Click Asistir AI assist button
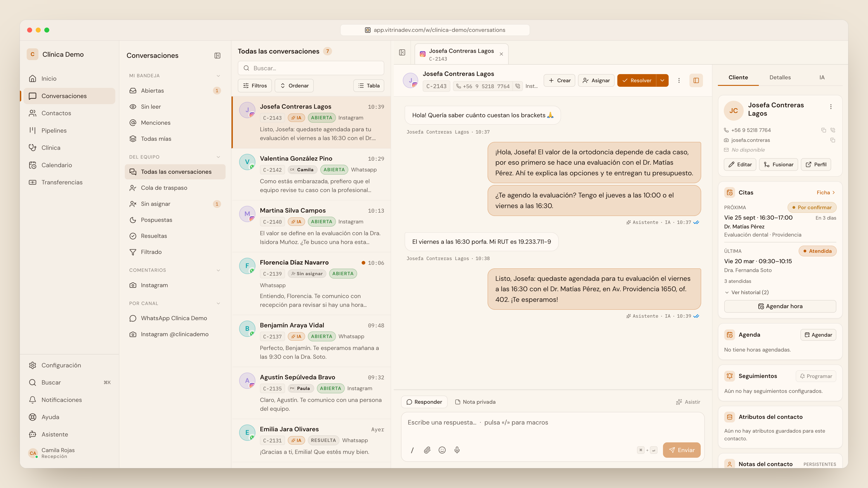Image resolution: width=868 pixels, height=488 pixels. point(688,402)
